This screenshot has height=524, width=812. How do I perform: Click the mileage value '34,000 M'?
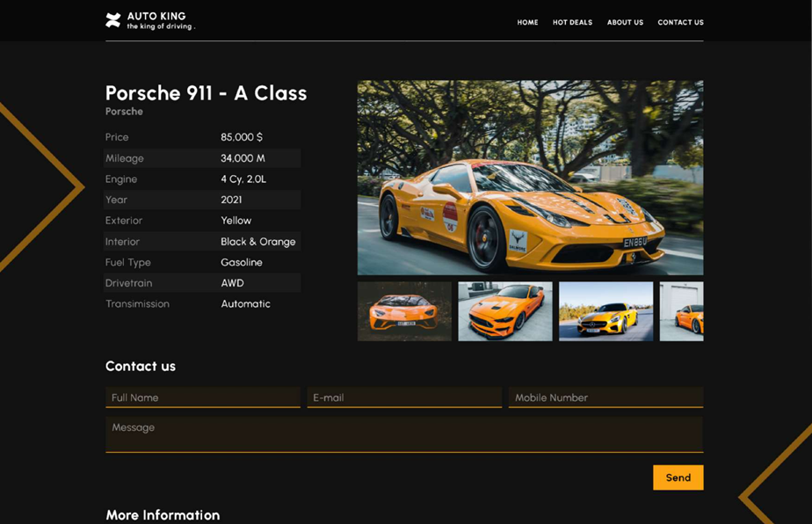click(243, 158)
